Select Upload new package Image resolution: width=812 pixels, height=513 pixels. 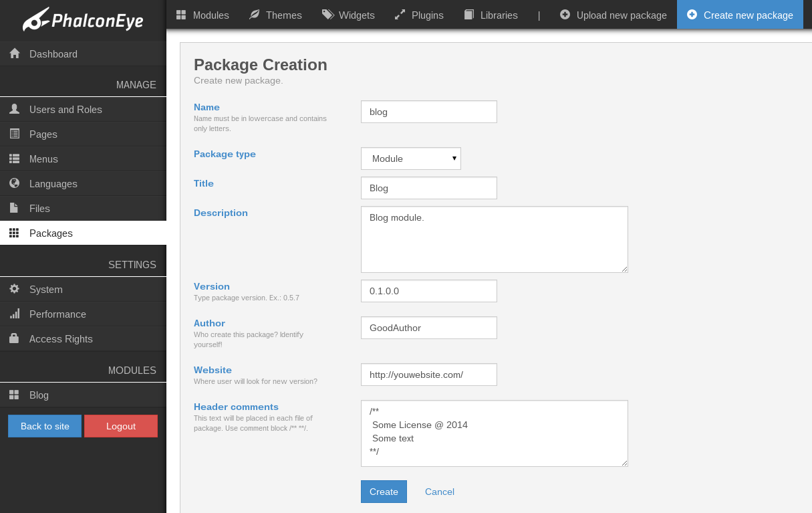tap(614, 15)
